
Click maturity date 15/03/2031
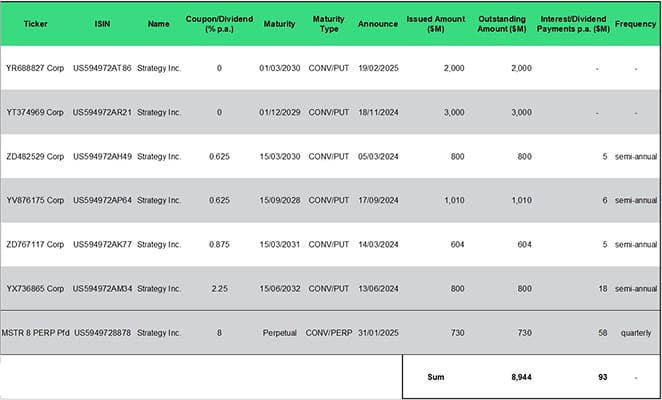[279, 244]
